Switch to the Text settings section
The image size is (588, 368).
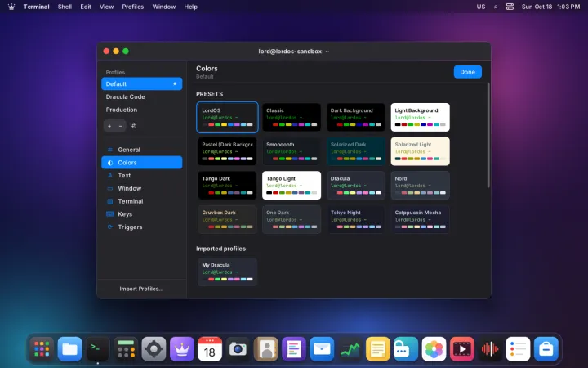point(142,175)
